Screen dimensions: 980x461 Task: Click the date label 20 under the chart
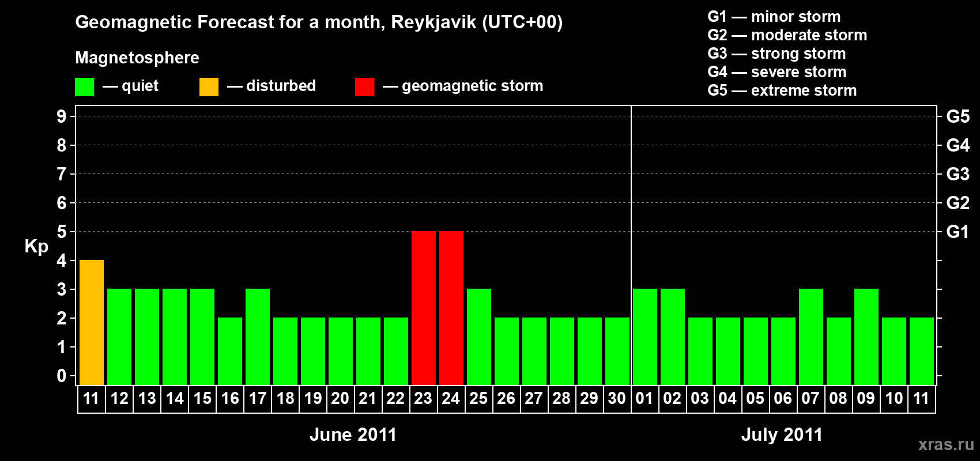tap(340, 399)
